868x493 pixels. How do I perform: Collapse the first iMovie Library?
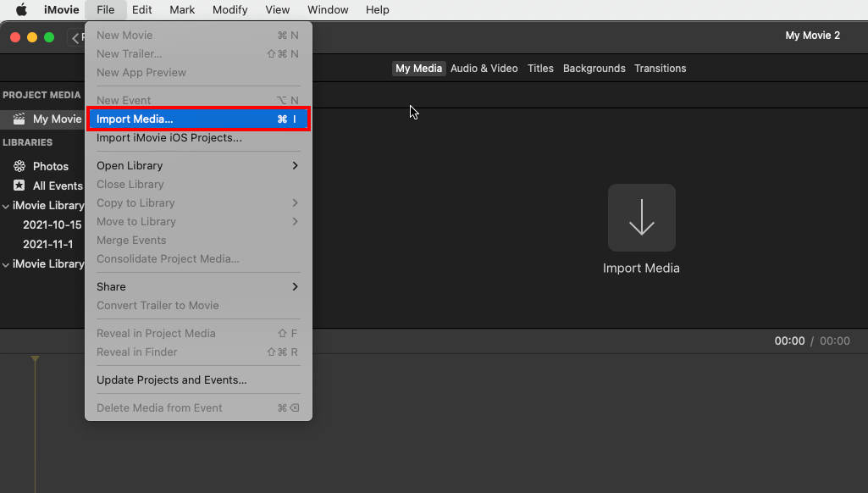[x=6, y=206]
